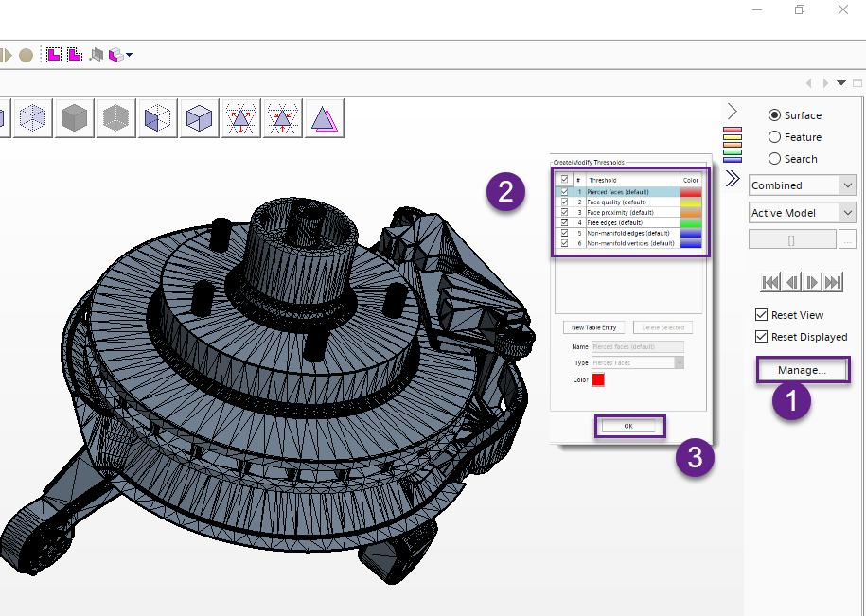866x616 pixels.
Task: Click OK in the thresholds dialog
Action: pos(628,426)
